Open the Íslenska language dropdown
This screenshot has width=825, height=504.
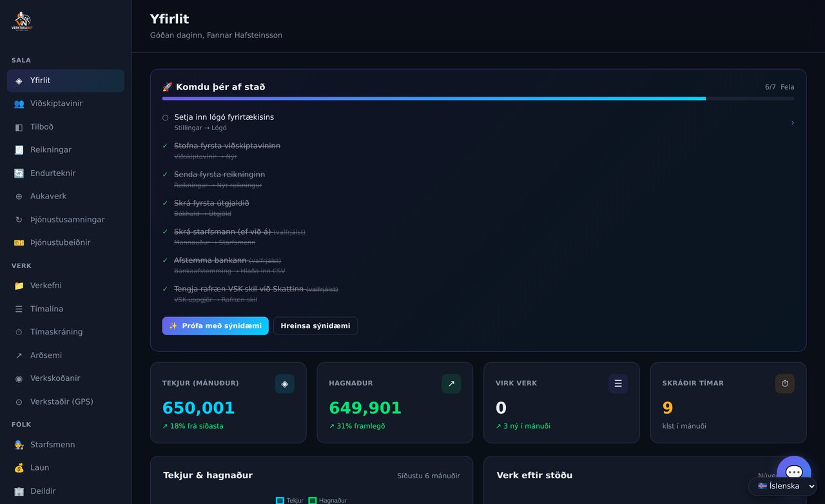tap(782, 486)
